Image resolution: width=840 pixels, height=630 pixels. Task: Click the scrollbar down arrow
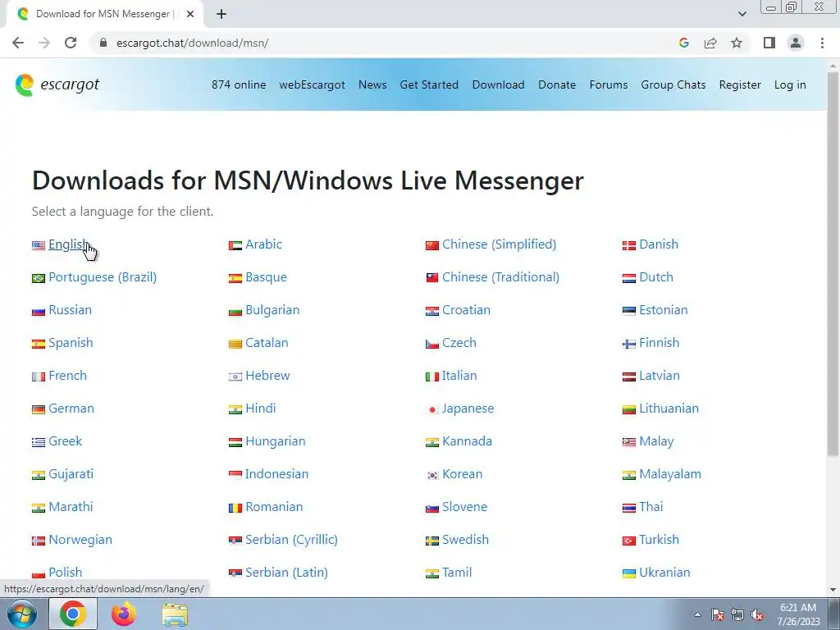[833, 590]
